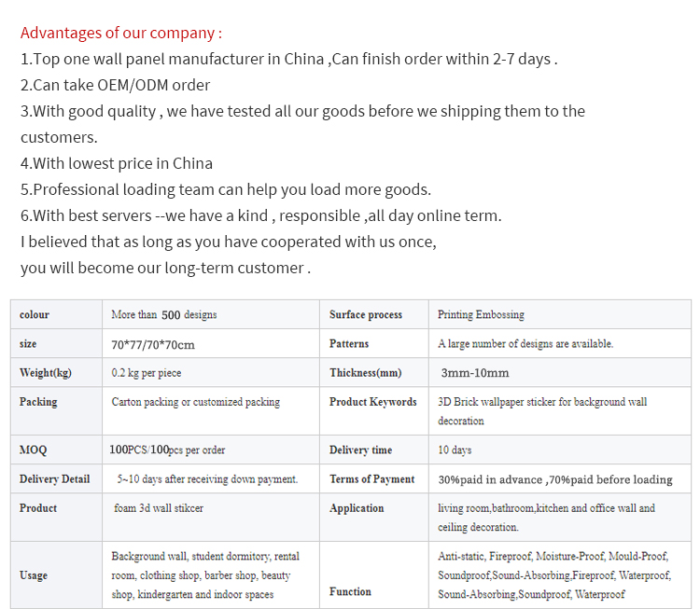Select the 'Surface process' label cell

(366, 315)
